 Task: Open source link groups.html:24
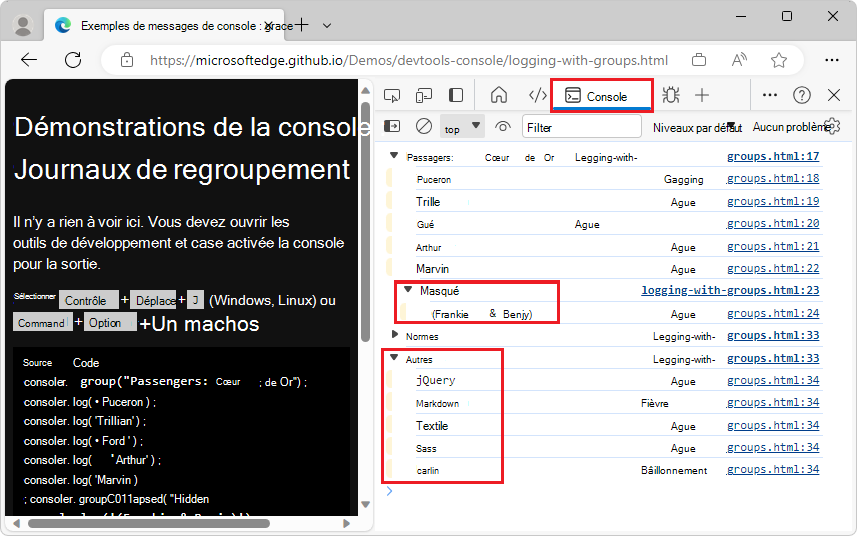(x=773, y=314)
